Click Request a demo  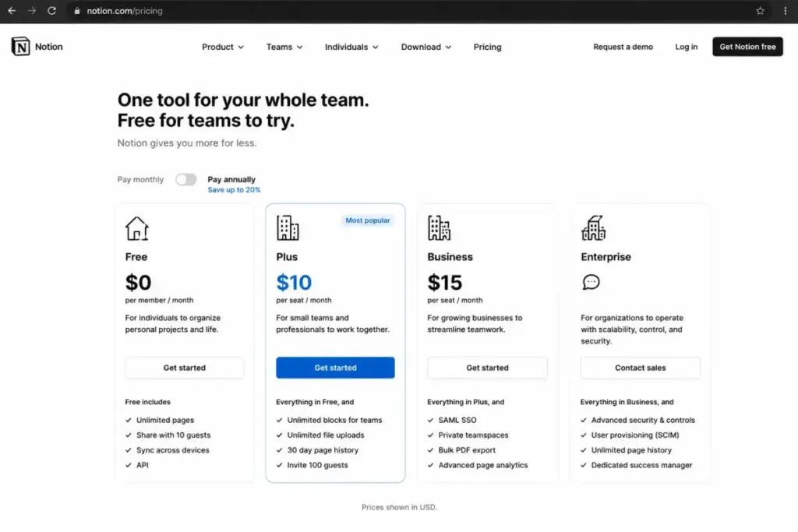[x=623, y=47]
